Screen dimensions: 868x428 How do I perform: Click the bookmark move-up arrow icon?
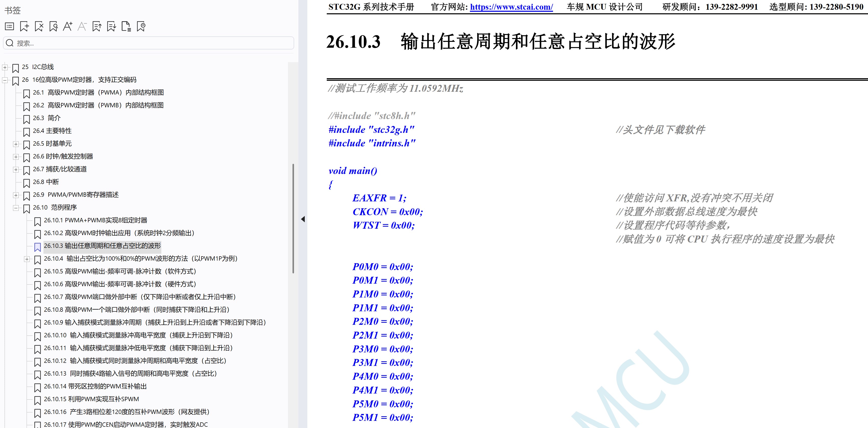tap(97, 26)
